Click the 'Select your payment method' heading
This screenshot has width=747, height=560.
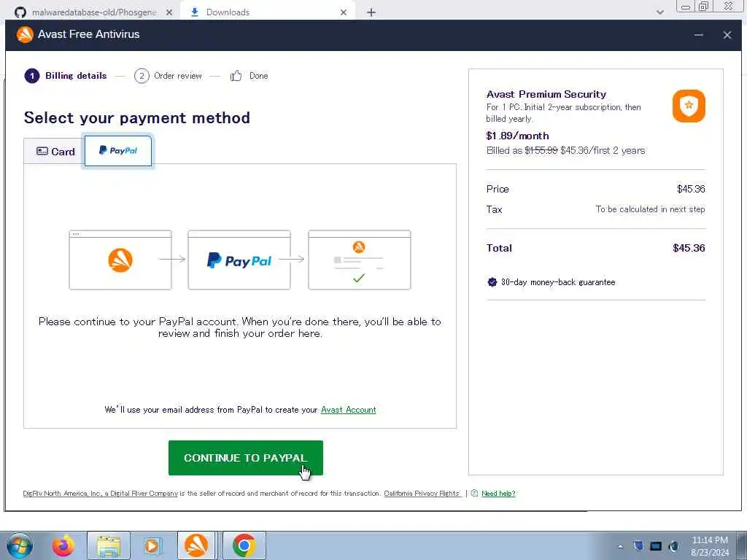click(136, 117)
